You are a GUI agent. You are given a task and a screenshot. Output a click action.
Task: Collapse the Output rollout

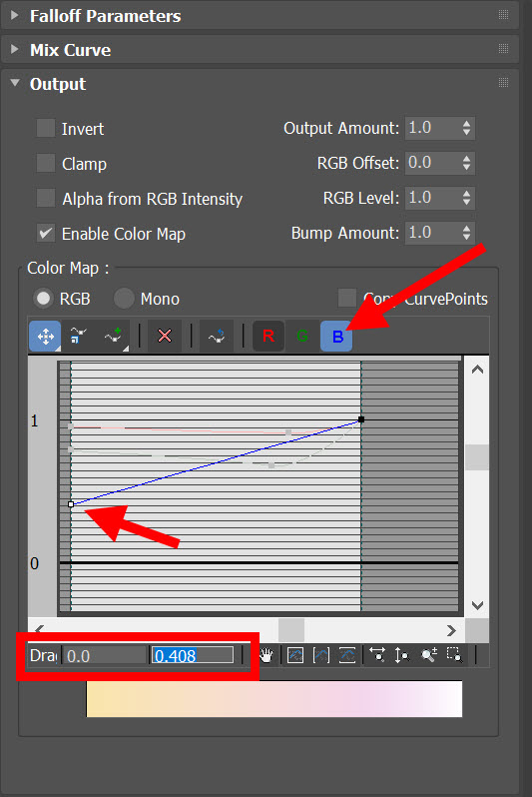click(x=15, y=82)
